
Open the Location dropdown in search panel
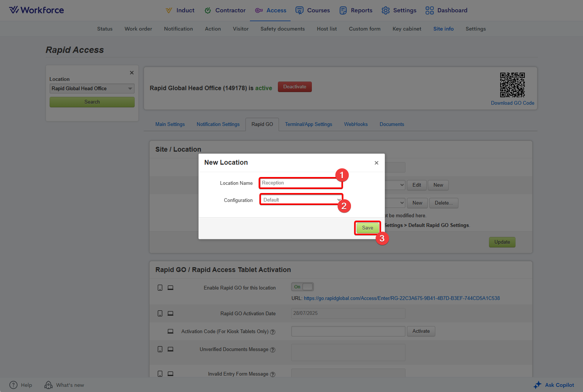pos(92,89)
